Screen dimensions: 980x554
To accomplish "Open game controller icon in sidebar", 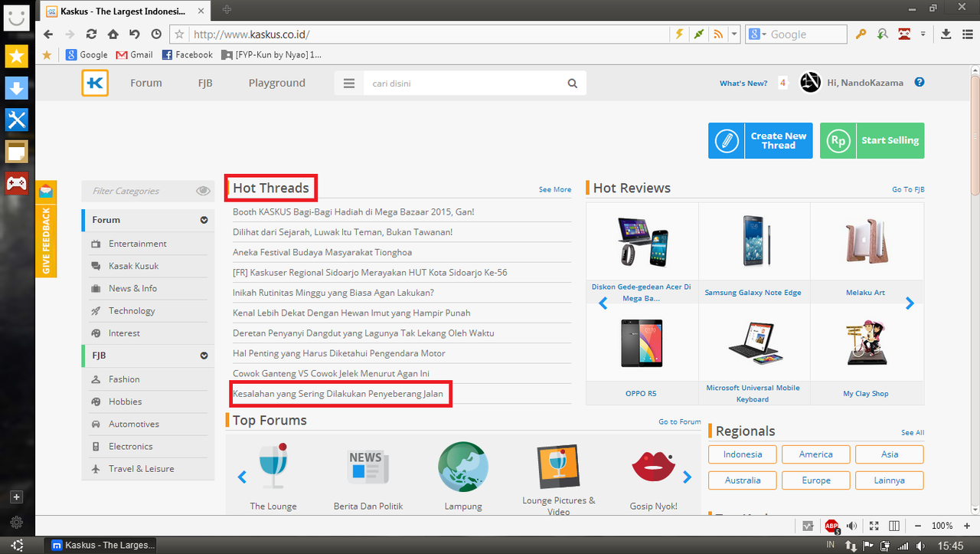I will click(x=17, y=183).
